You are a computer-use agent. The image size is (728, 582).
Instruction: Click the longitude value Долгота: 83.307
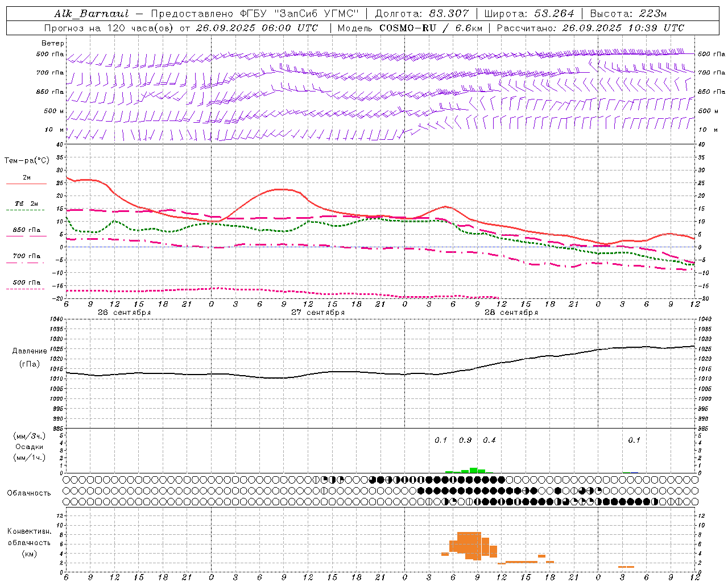click(x=422, y=14)
